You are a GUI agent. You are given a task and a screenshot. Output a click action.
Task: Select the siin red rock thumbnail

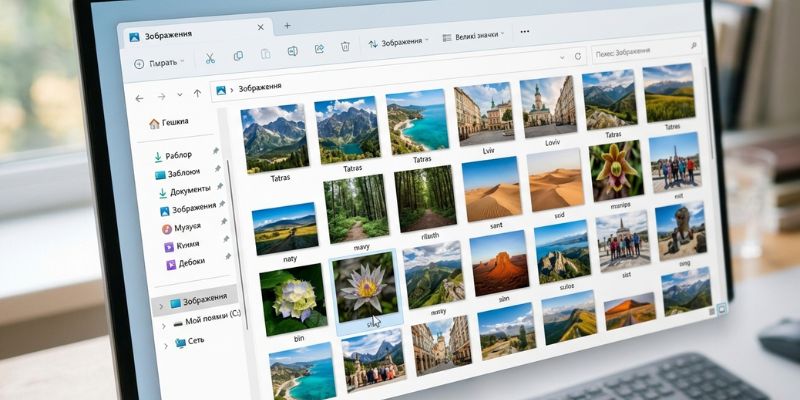(x=499, y=263)
